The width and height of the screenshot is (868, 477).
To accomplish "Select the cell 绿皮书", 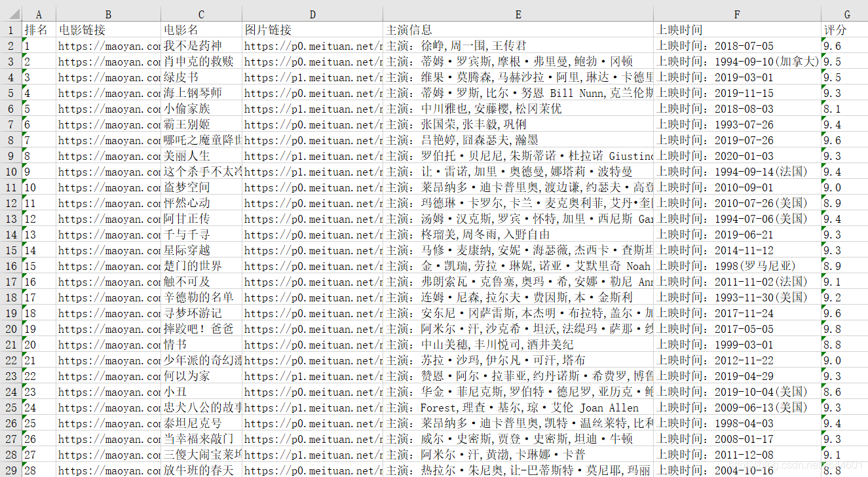I will tap(201, 77).
